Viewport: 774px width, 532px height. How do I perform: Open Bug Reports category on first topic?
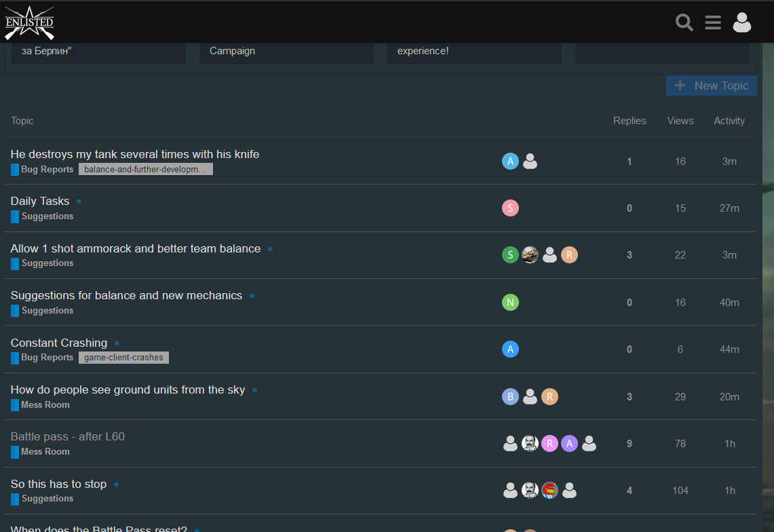click(x=47, y=170)
